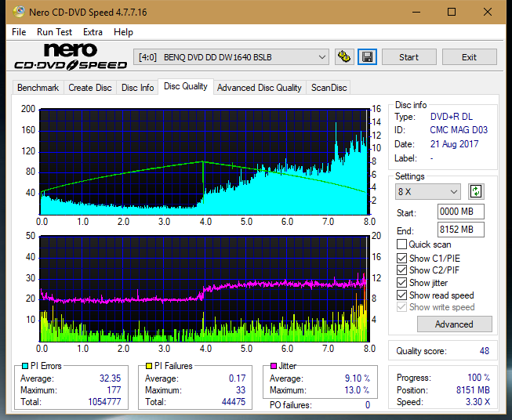
Task: Minimize the Nero CD-DVD Speed window
Action: coord(416,12)
